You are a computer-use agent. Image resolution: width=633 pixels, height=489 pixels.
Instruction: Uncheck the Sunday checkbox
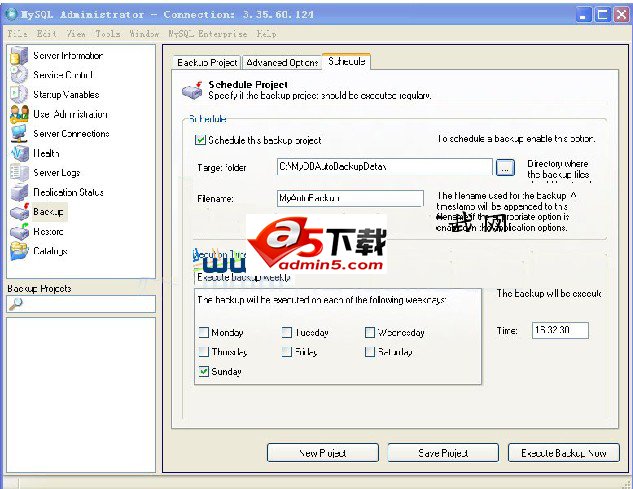click(204, 371)
